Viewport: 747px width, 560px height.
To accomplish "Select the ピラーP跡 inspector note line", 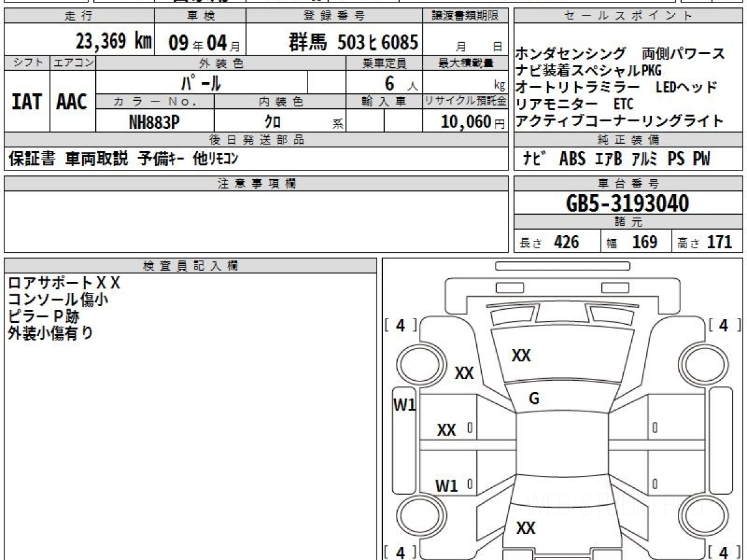I will (44, 316).
